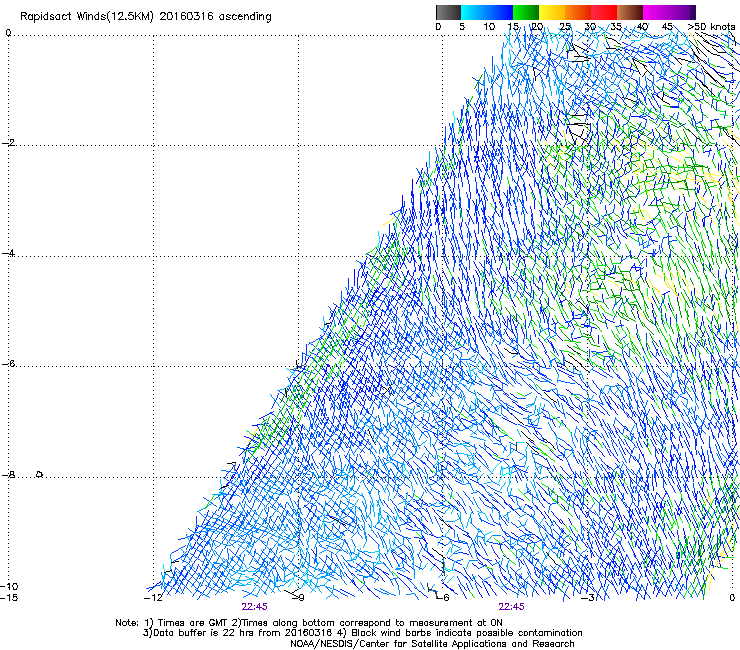740x650 pixels.
Task: Click the NOAA/NESDIS credit line
Action: click(x=432, y=644)
